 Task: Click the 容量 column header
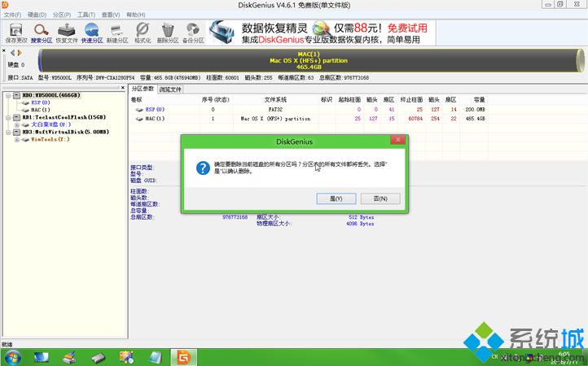click(x=479, y=100)
